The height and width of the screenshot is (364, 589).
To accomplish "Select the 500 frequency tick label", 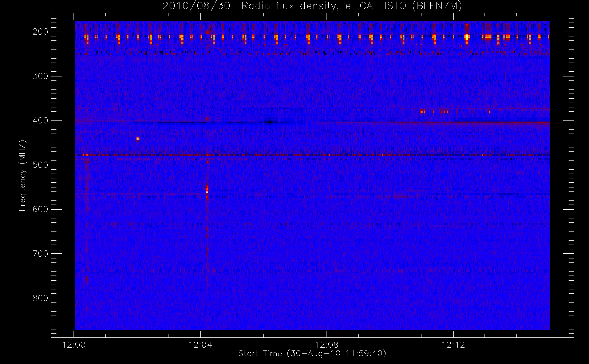I will pos(40,165).
